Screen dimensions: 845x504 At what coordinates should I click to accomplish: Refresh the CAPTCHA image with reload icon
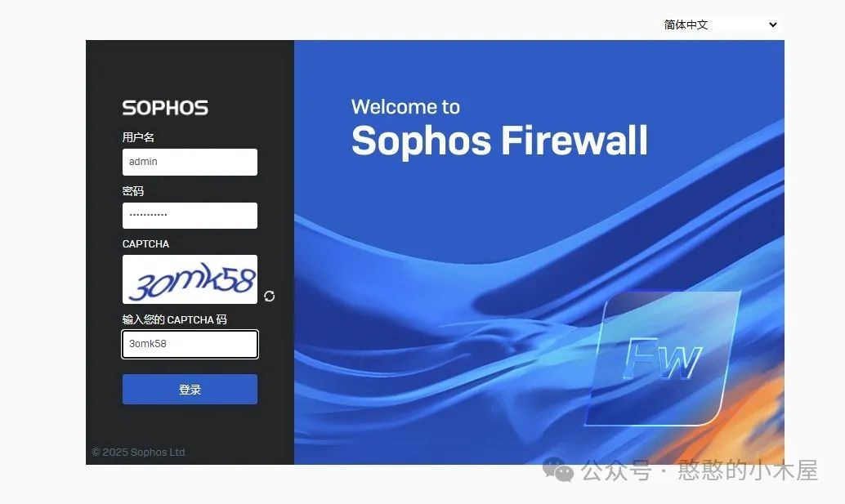coord(270,297)
